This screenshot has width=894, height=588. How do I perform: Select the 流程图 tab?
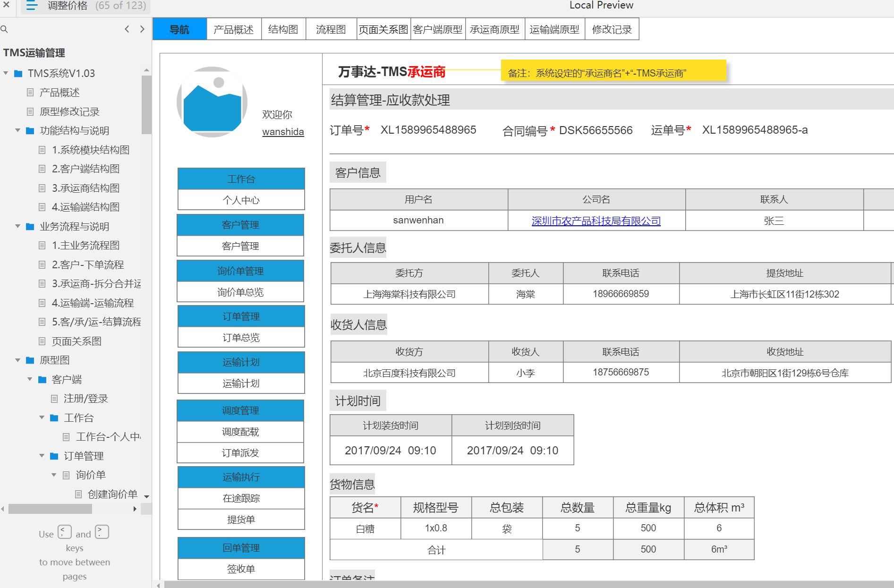pos(331,29)
